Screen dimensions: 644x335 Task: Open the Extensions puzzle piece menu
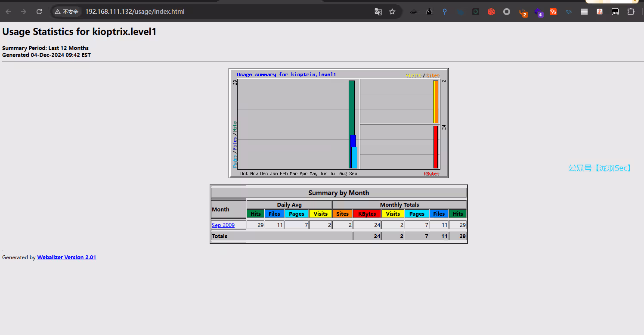click(x=631, y=12)
